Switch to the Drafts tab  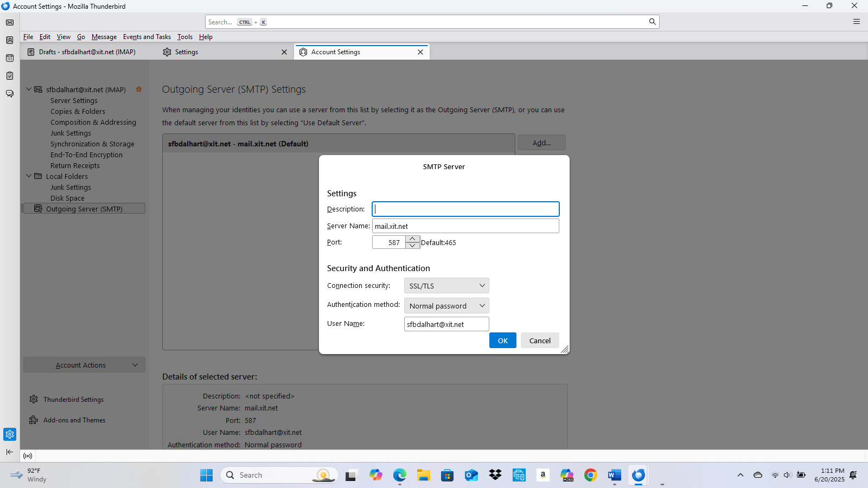point(87,52)
